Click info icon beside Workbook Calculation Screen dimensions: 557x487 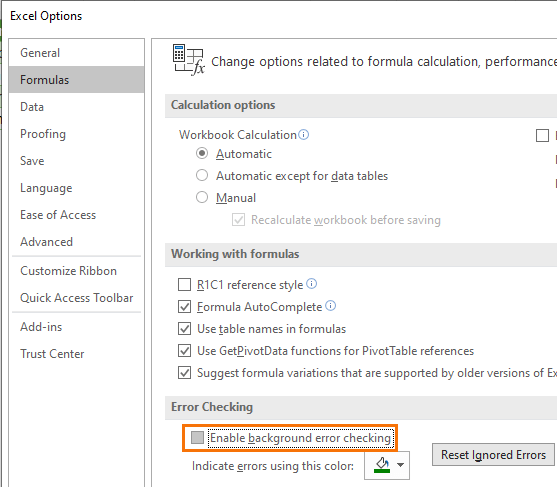[303, 135]
